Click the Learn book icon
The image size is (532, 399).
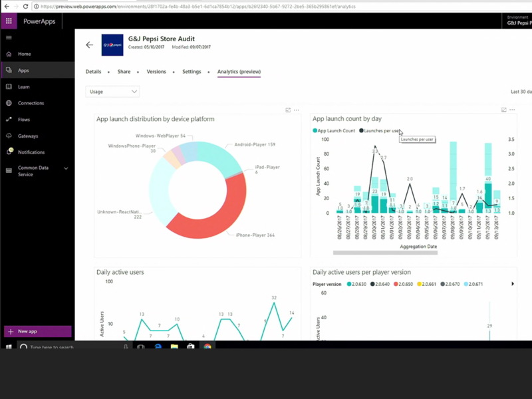point(9,86)
